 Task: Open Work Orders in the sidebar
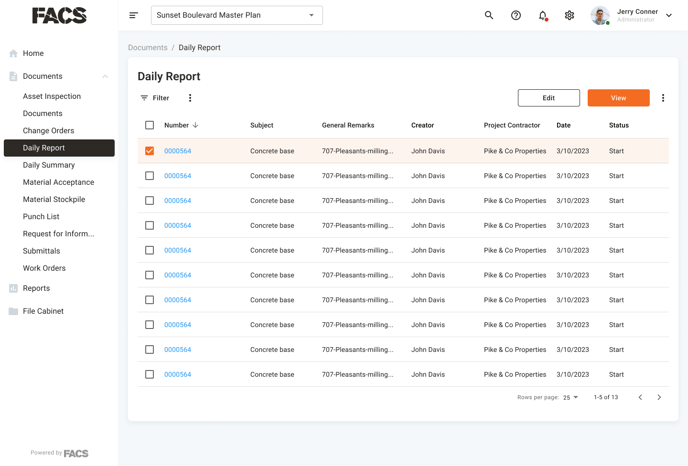[44, 268]
